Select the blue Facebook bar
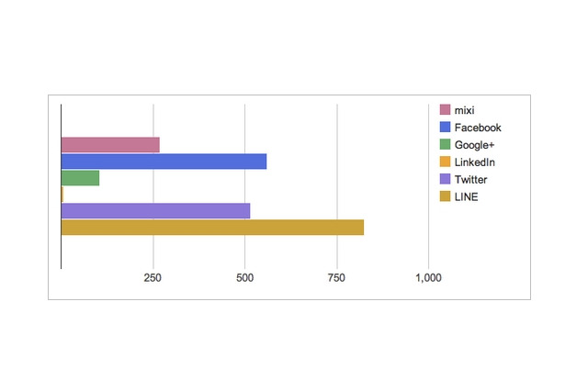Screen dimensions: 588x391 click(x=164, y=162)
